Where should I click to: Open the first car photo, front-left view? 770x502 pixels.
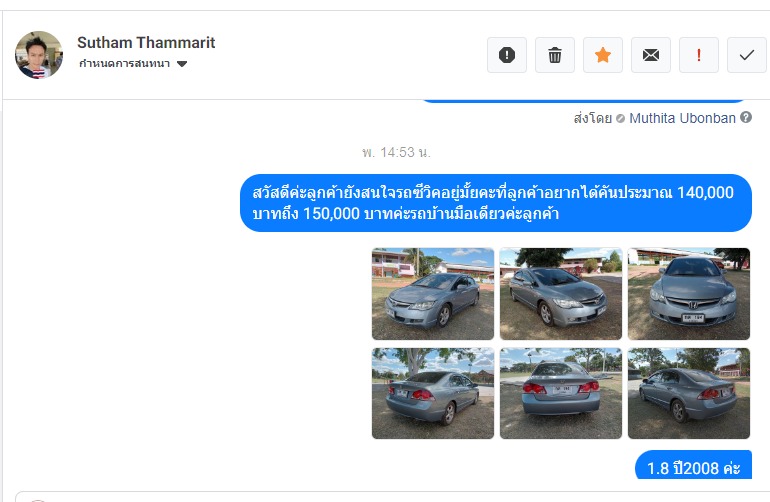point(433,294)
